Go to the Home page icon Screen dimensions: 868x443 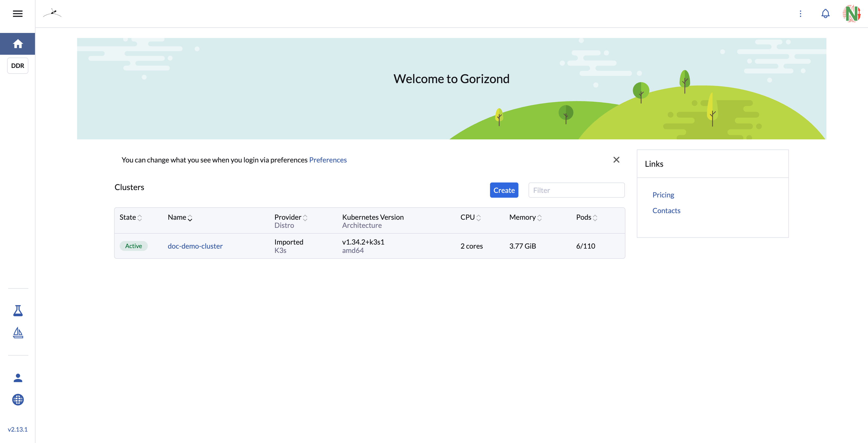click(x=17, y=44)
